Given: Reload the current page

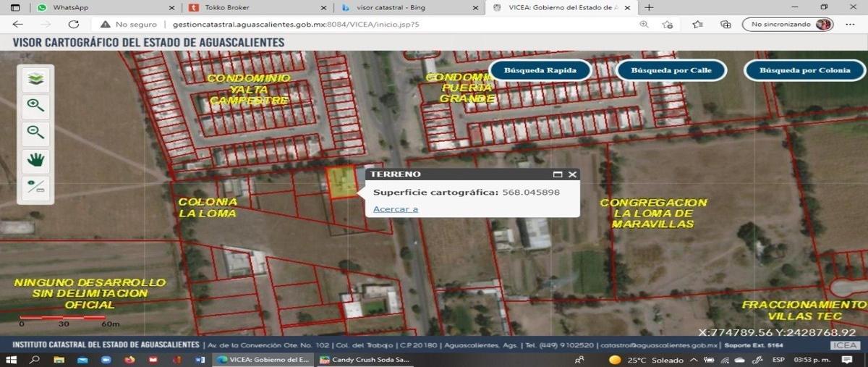Looking at the screenshot, I should pyautogui.click(x=73, y=24).
